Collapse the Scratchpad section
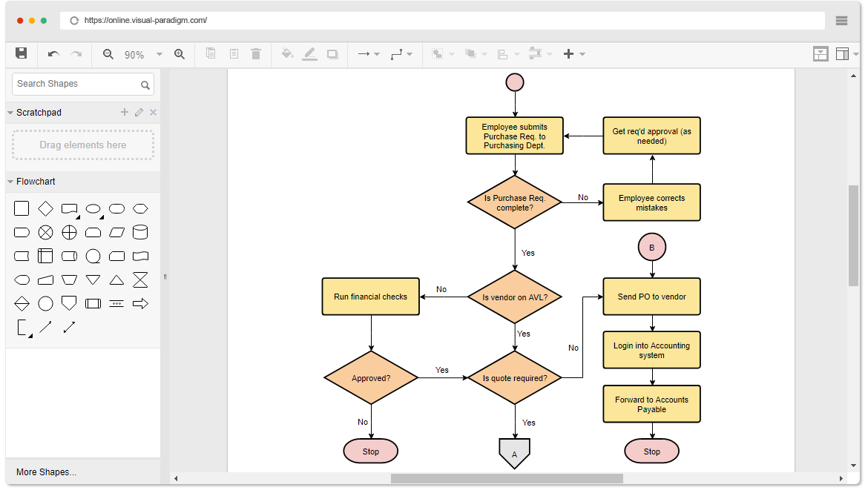Image resolution: width=868 pixels, height=493 pixels. [9, 112]
